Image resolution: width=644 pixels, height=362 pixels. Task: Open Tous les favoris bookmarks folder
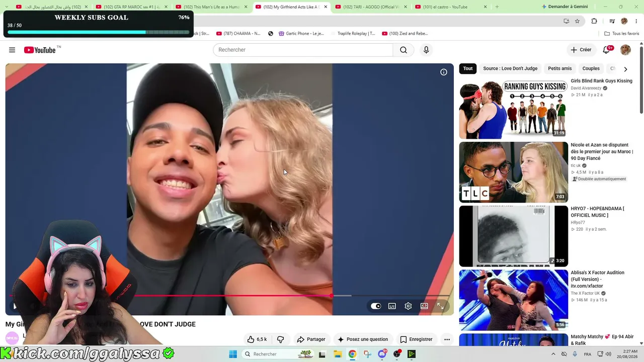[x=622, y=34]
